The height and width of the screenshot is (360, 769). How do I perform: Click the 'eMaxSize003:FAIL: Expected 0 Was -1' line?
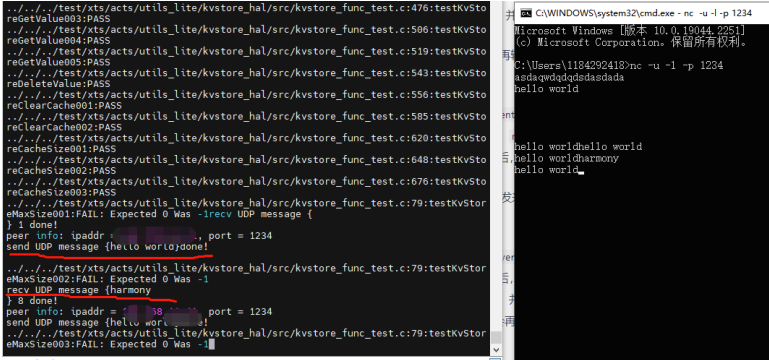coord(107,344)
